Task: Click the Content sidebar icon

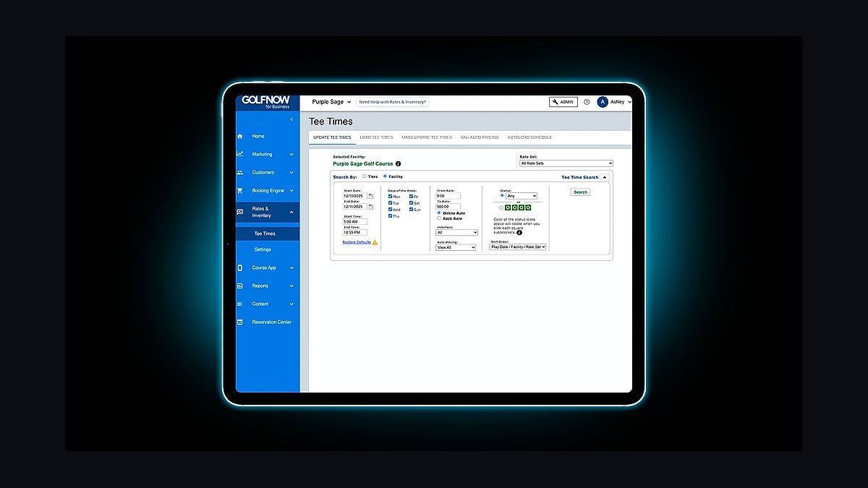Action: click(x=240, y=304)
